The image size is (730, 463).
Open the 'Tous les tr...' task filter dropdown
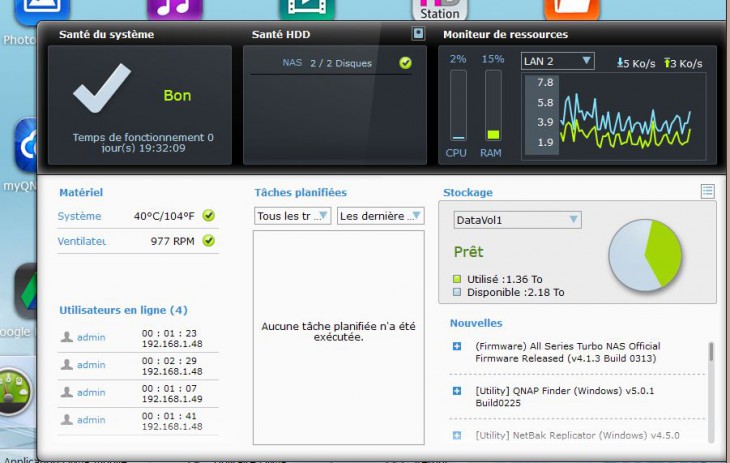[292, 216]
